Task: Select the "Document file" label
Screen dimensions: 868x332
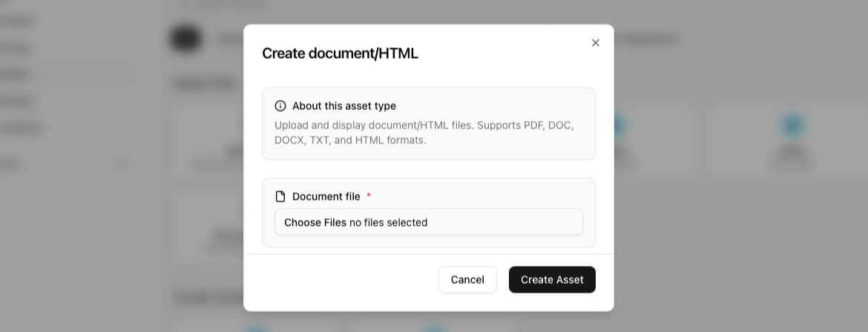Action: (326, 197)
